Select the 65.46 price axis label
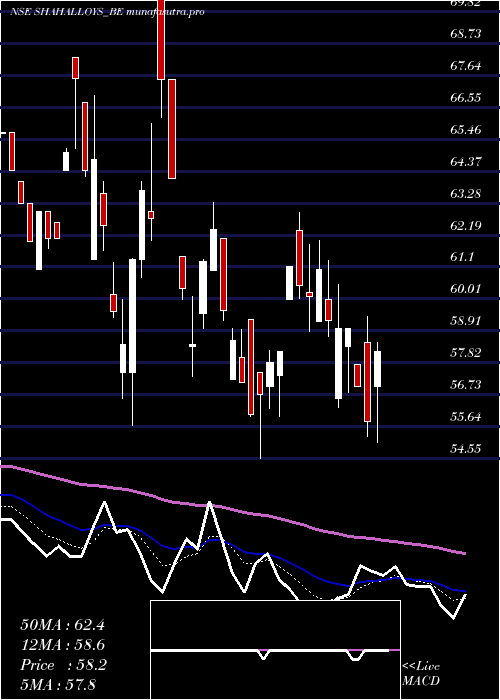 click(466, 130)
